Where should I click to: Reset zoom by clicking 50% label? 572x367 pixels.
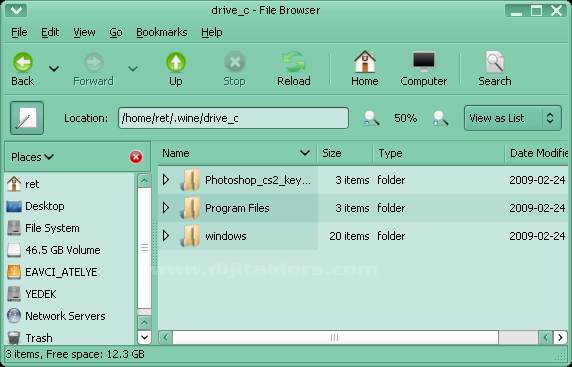405,118
